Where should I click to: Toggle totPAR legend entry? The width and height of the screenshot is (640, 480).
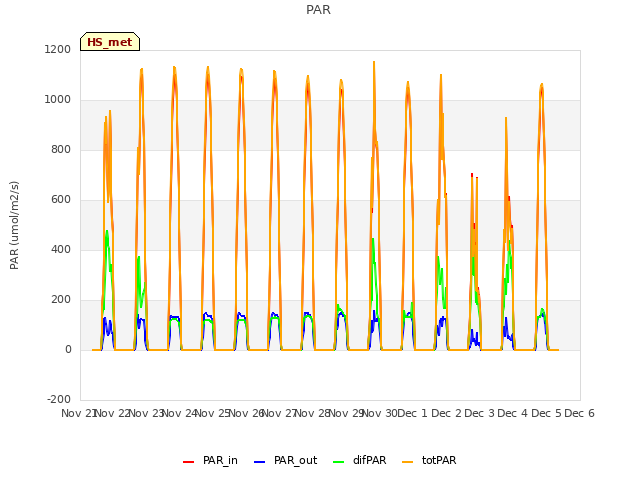point(429,460)
